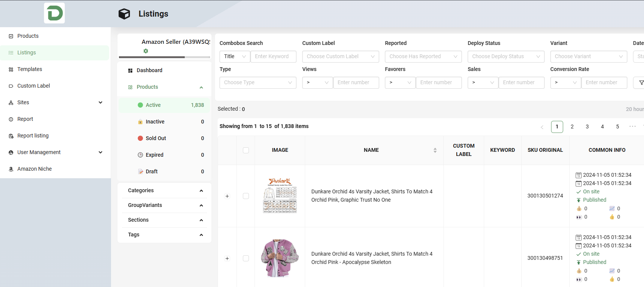Screen dimensions: 644x287
Task: Click the Amazon Niche icon in sidebar
Action: pyautogui.click(x=11, y=169)
